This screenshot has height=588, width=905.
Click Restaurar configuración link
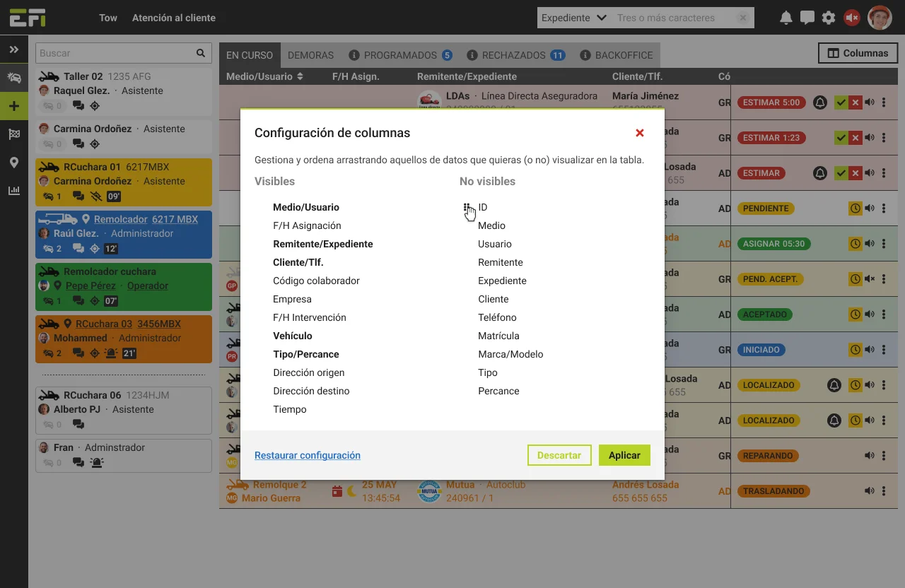point(308,455)
